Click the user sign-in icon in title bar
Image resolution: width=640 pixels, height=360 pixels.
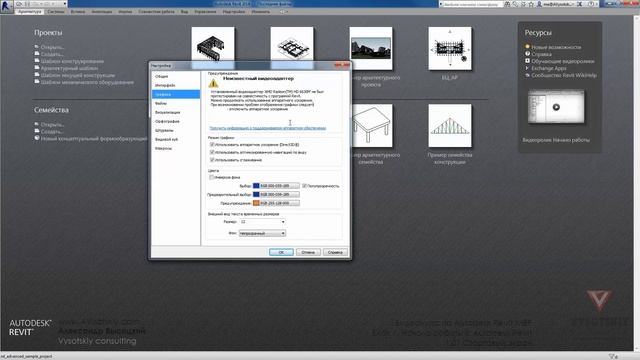(x=539, y=4)
